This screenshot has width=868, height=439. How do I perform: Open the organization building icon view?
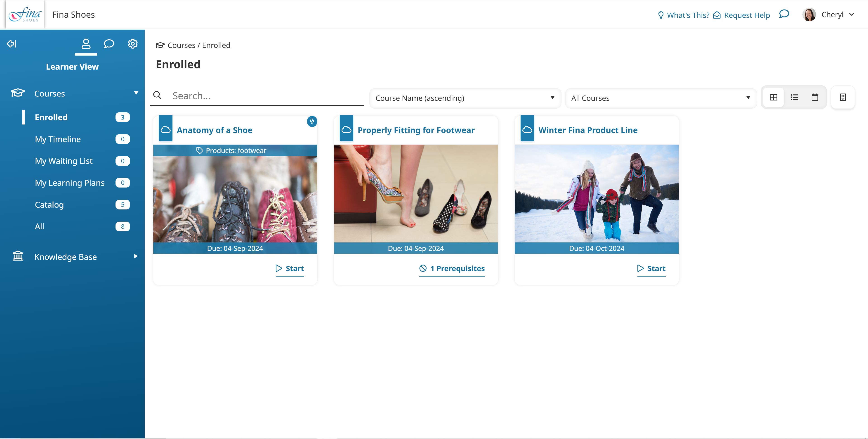coord(843,97)
